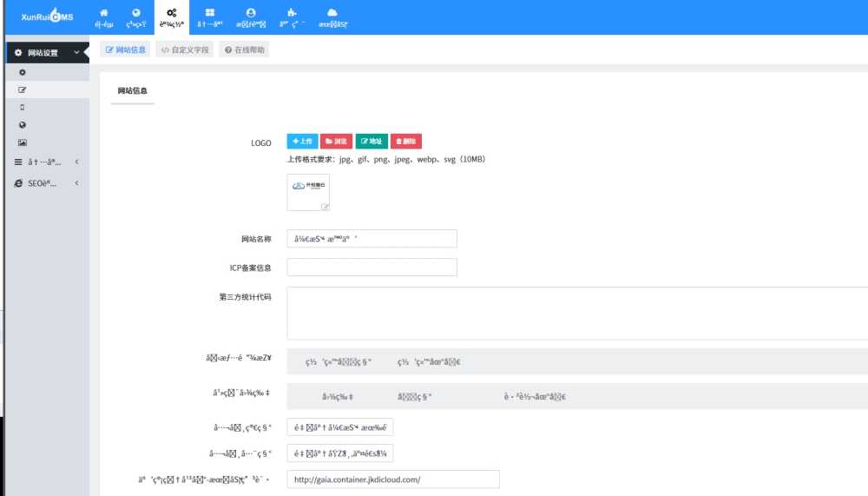This screenshot has width=868, height=496.
Task: Click the XunRuiCMS logo
Action: [47, 17]
